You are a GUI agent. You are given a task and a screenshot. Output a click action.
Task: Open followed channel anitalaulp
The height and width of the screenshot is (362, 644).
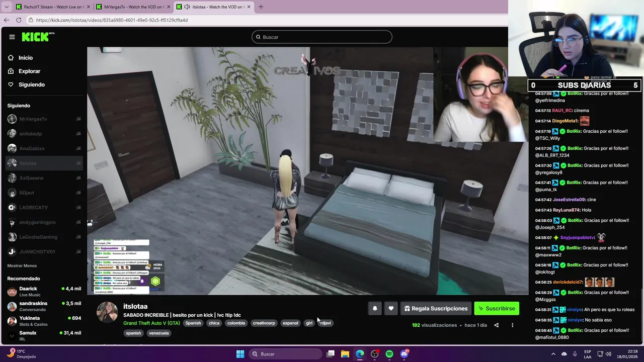pyautogui.click(x=44, y=134)
